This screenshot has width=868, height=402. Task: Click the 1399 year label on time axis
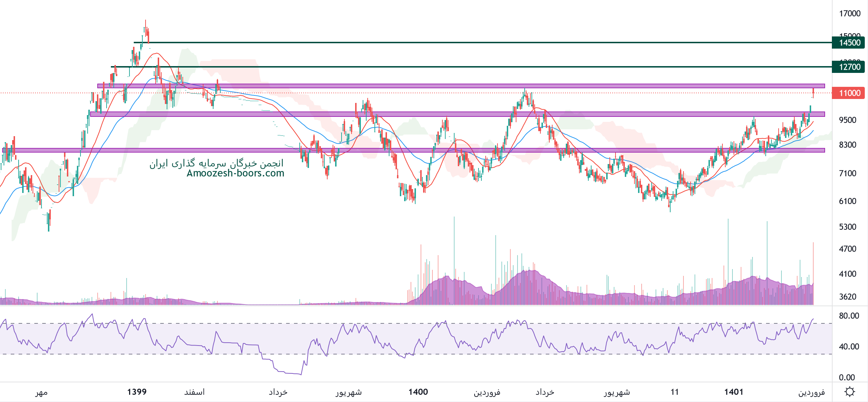pyautogui.click(x=137, y=392)
